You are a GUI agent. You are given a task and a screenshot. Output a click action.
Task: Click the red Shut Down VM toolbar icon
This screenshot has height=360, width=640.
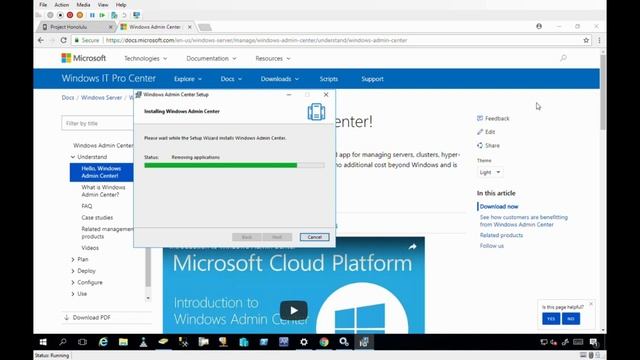click(70, 15)
